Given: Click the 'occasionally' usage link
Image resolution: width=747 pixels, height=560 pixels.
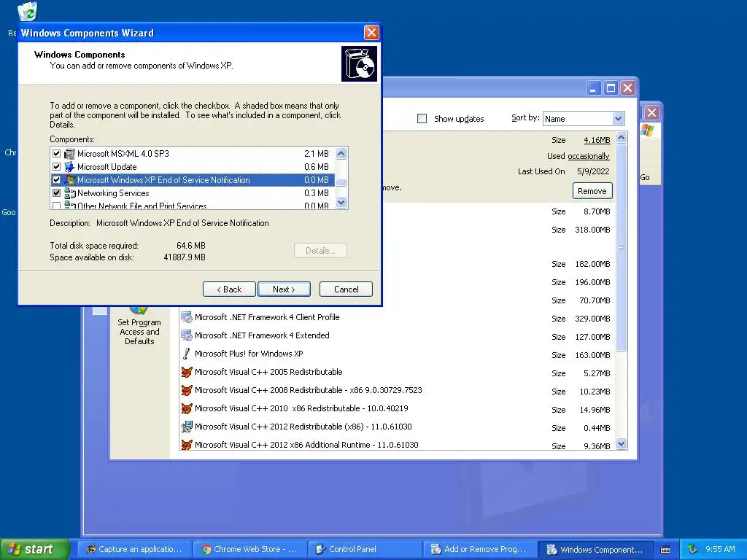Looking at the screenshot, I should [589, 156].
